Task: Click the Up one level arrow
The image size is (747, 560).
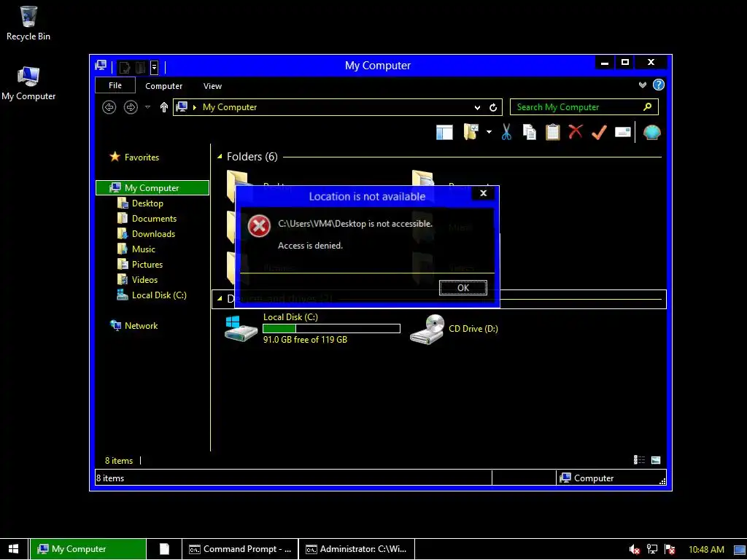Action: [x=164, y=107]
